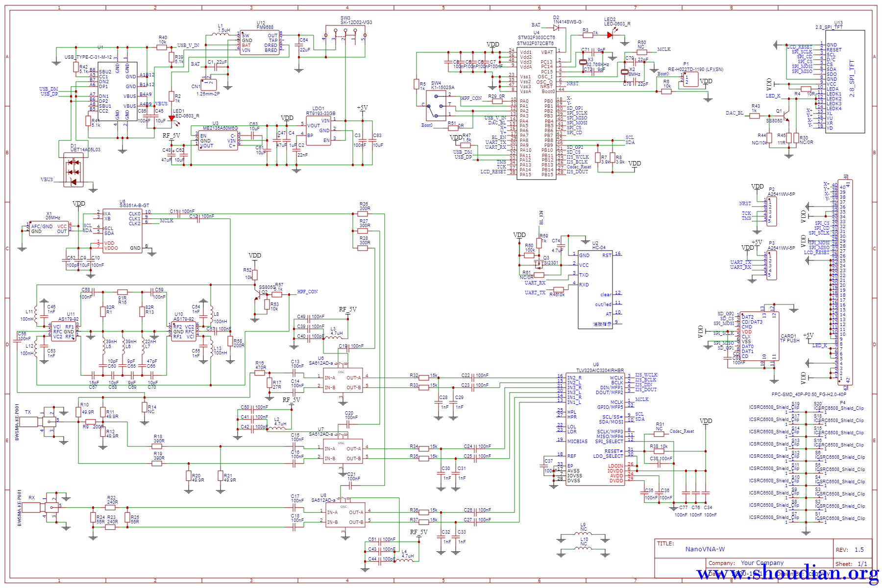
Task: Select the U5 Si5351A clock generator block
Action: point(122,231)
